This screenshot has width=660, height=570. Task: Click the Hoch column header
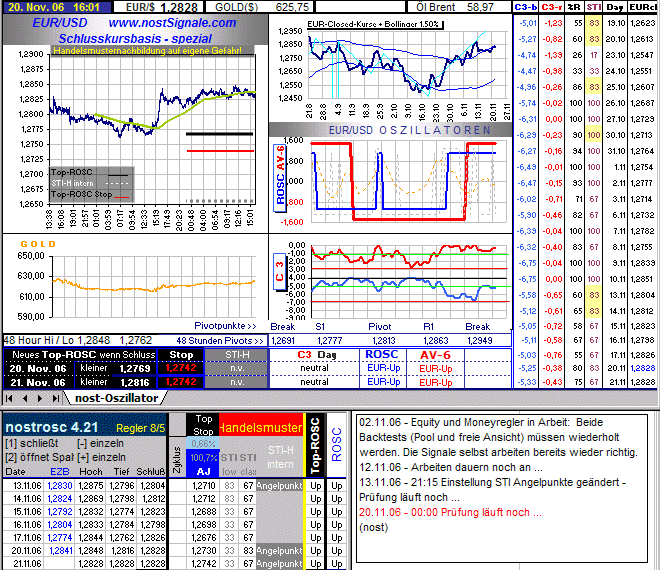pyautogui.click(x=91, y=471)
